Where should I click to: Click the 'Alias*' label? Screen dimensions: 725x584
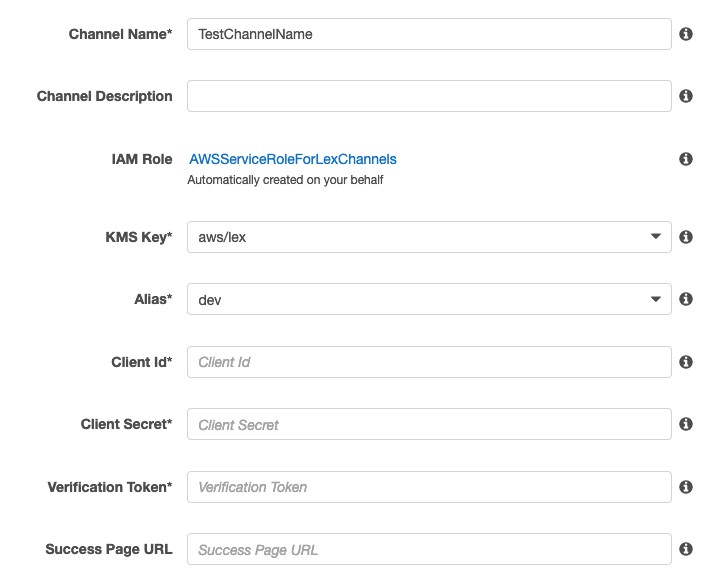pos(153,299)
